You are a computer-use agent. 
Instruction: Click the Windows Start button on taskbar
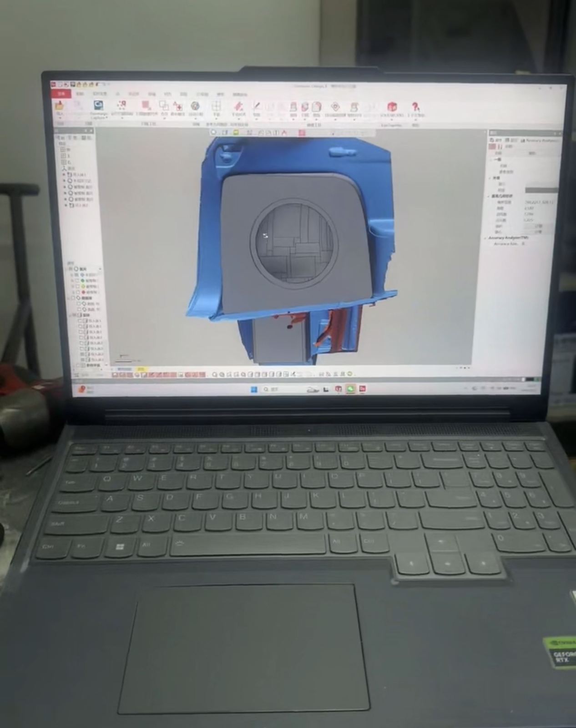click(254, 389)
